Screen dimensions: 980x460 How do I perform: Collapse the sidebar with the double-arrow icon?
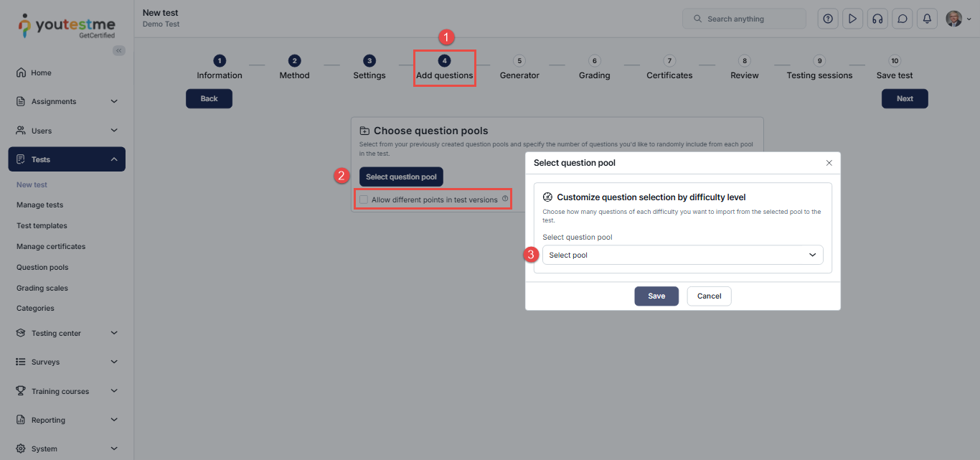(x=119, y=50)
